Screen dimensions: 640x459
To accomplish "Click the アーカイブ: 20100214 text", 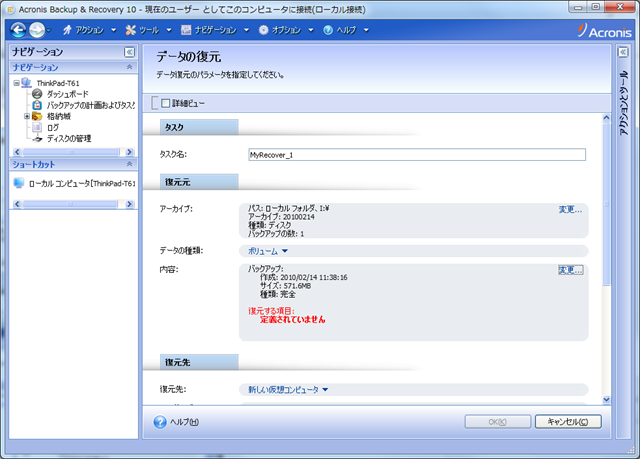I will pyautogui.click(x=281, y=217).
